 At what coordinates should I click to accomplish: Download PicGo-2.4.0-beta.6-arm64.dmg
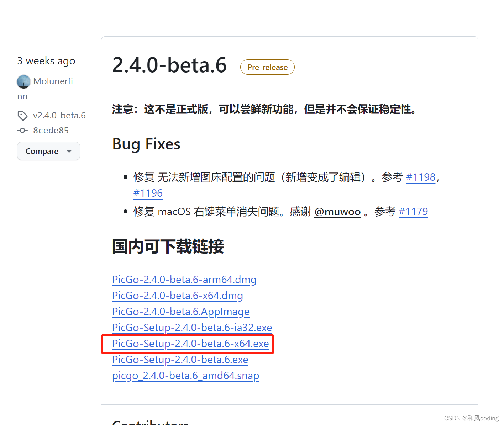(x=184, y=280)
